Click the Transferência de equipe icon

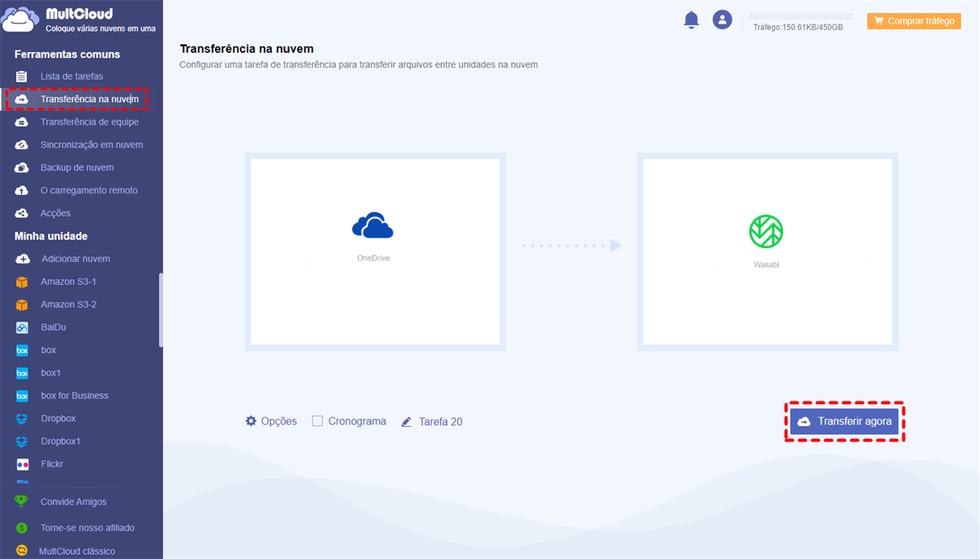(x=23, y=122)
